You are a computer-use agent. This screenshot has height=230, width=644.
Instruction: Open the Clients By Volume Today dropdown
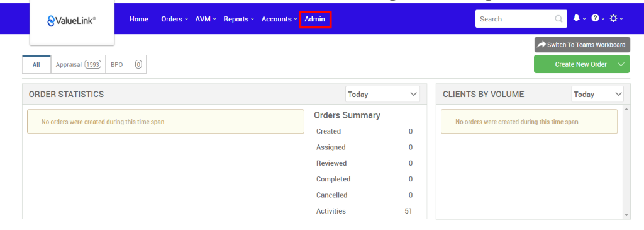[x=597, y=95]
